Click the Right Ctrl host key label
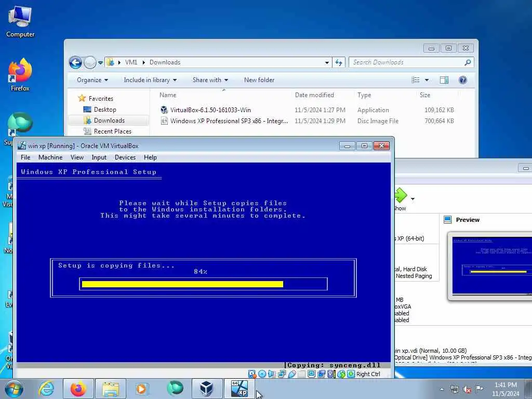 (x=368, y=374)
